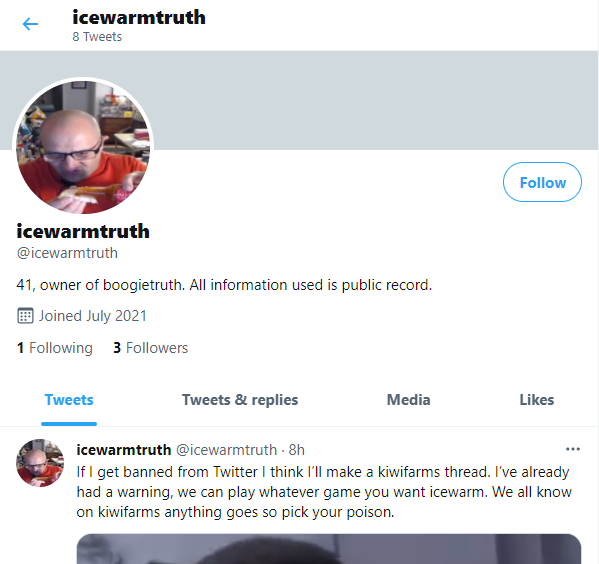
Task: Open the 3 Followers list
Action: pyautogui.click(x=151, y=348)
